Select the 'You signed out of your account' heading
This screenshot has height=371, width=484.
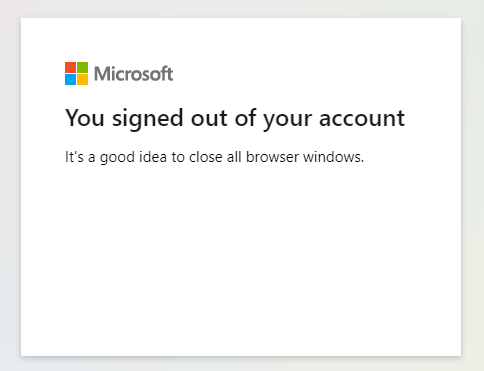coord(235,119)
